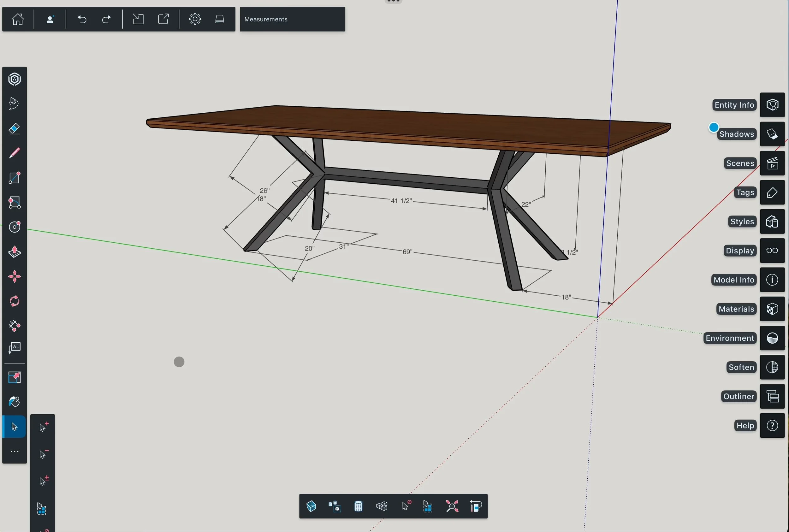This screenshot has width=789, height=532.
Task: Select the pencil Line tool
Action: pyautogui.click(x=14, y=153)
